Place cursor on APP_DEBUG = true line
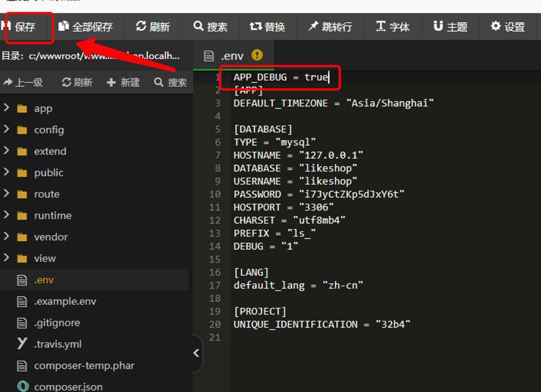This screenshot has height=392, width=541. 281,77
